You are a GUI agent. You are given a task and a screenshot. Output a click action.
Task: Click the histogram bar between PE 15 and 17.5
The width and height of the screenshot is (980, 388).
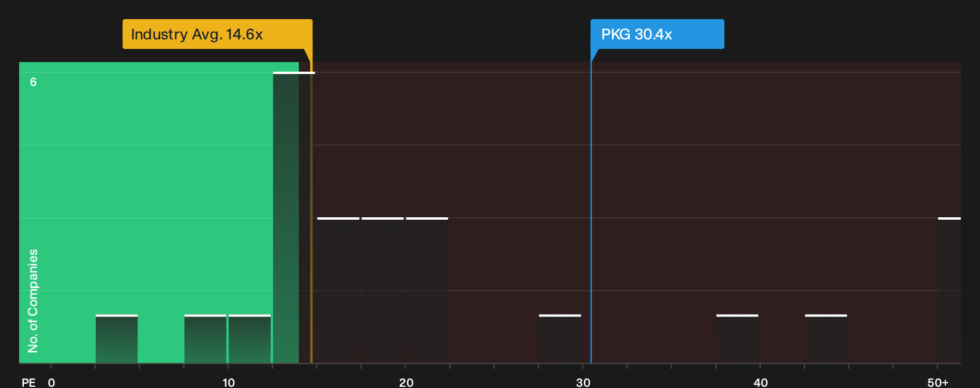(x=338, y=290)
